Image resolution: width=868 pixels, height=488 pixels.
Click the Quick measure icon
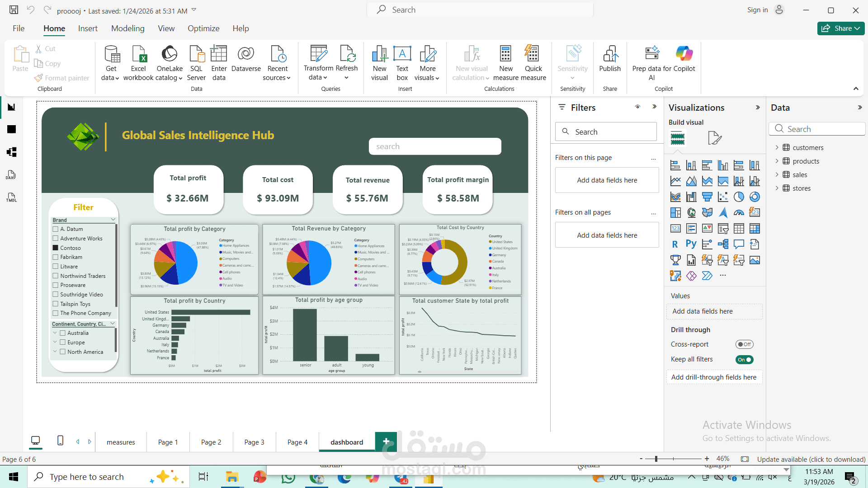[533, 54]
